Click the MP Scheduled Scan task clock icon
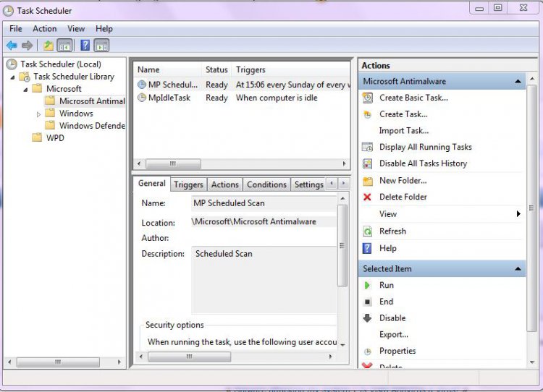The width and height of the screenshot is (543, 392). (x=142, y=85)
